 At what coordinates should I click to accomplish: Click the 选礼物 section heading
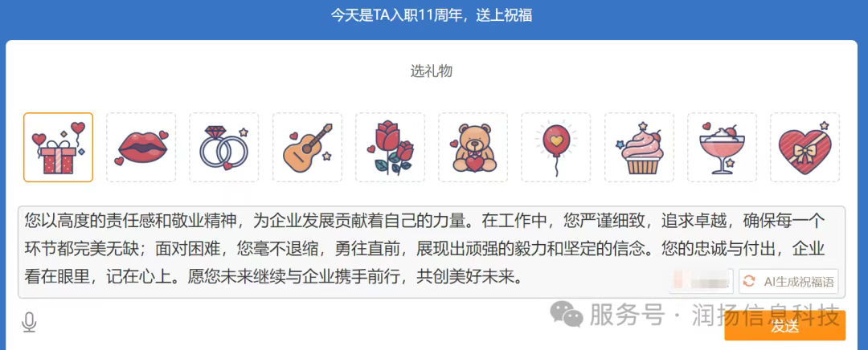[x=432, y=71]
